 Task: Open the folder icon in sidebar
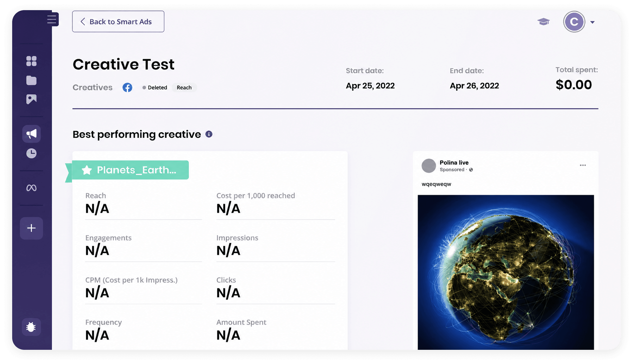[x=31, y=80]
